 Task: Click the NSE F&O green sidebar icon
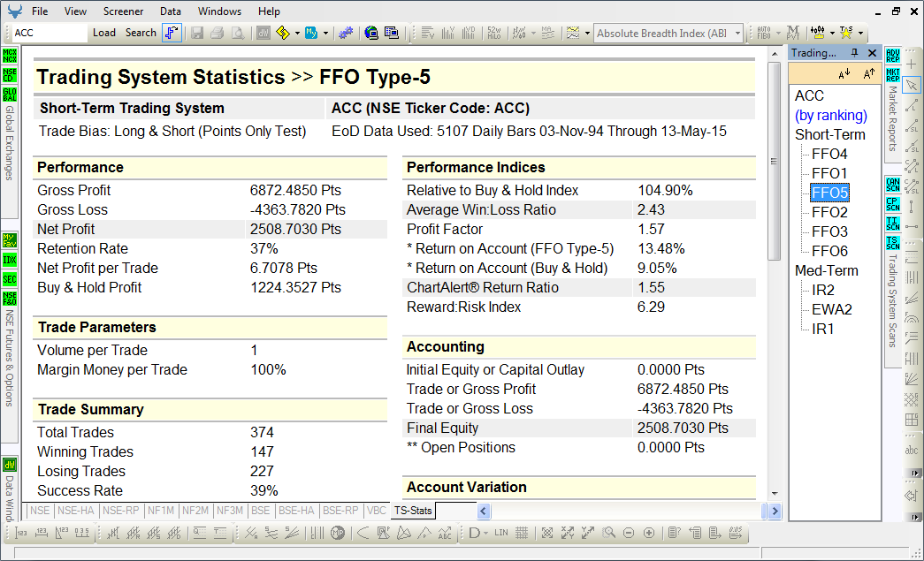[x=10, y=299]
